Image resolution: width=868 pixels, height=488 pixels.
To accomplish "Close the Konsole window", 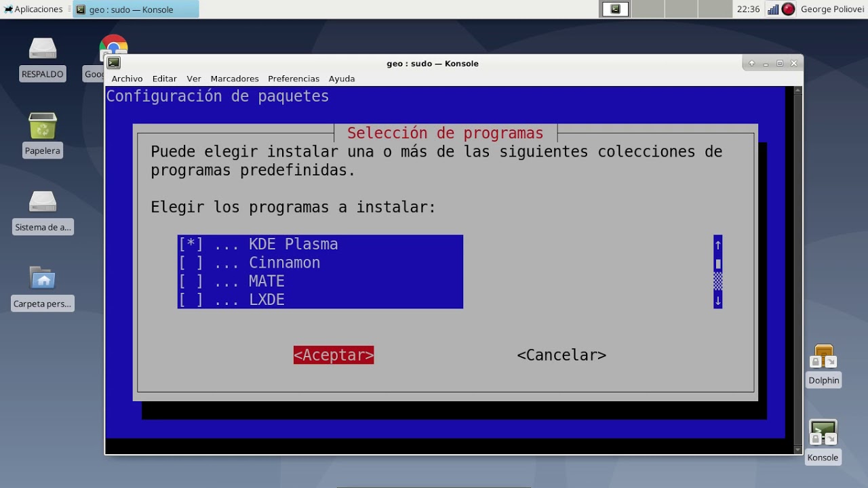I will [x=794, y=63].
